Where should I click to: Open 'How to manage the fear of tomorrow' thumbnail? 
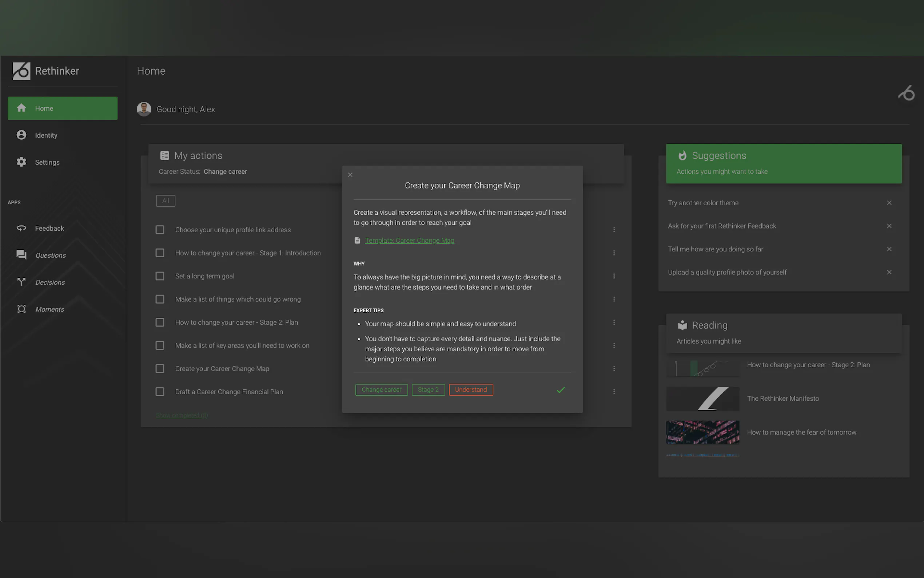[702, 432]
